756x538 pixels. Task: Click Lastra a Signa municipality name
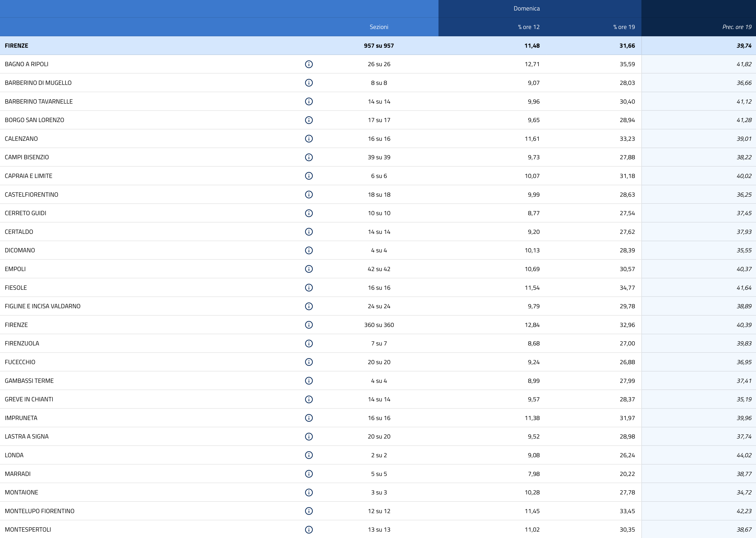click(x=26, y=437)
